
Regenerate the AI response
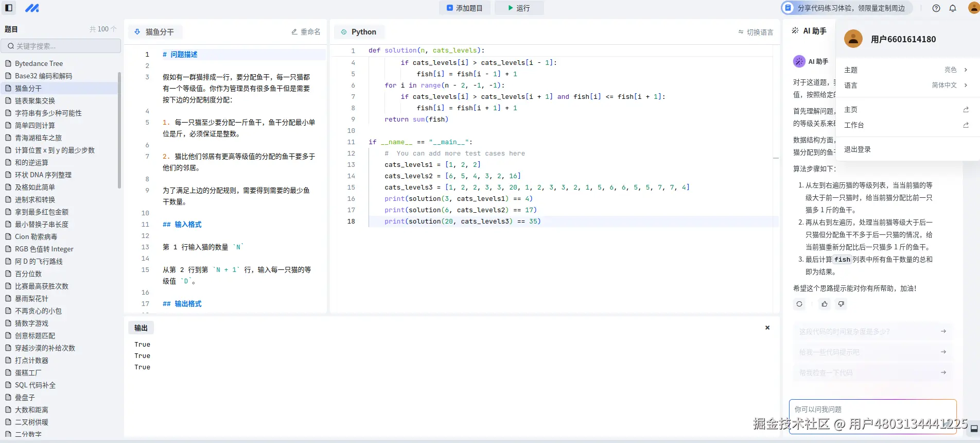tap(799, 304)
